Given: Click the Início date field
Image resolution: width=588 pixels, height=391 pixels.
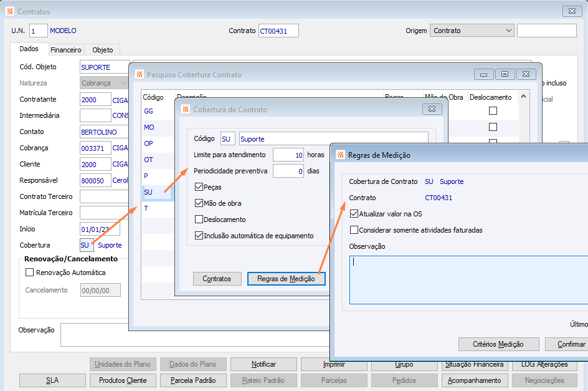Looking at the screenshot, I should 100,229.
